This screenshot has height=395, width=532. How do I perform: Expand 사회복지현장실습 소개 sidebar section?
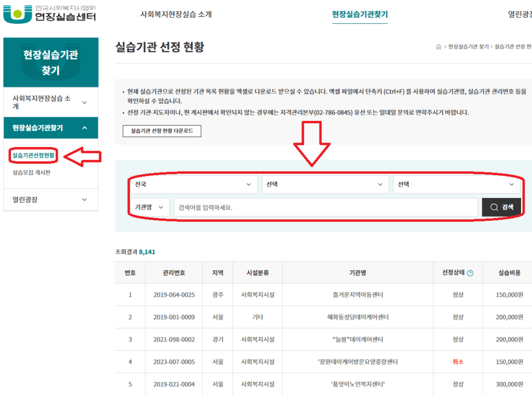pyautogui.click(x=51, y=102)
